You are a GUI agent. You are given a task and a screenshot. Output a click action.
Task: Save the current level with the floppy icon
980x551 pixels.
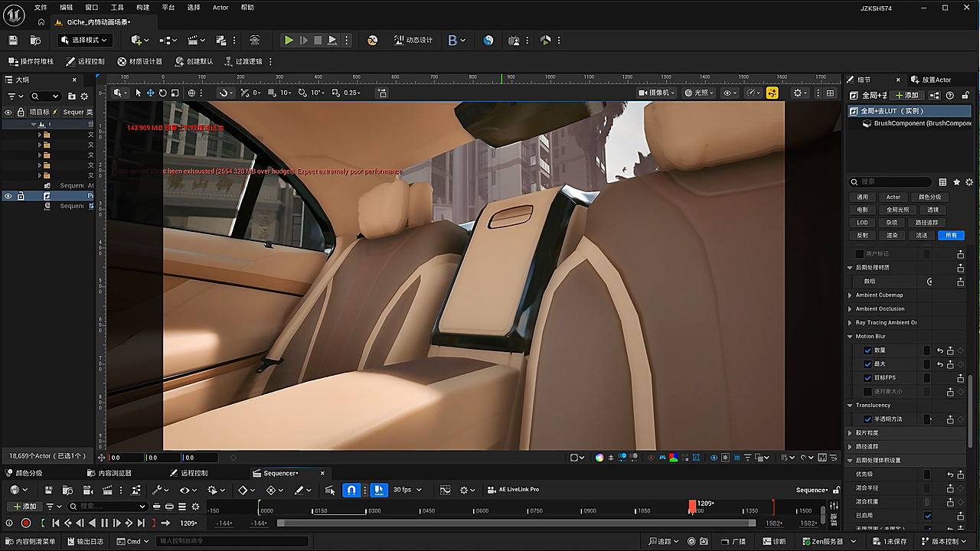[12, 40]
